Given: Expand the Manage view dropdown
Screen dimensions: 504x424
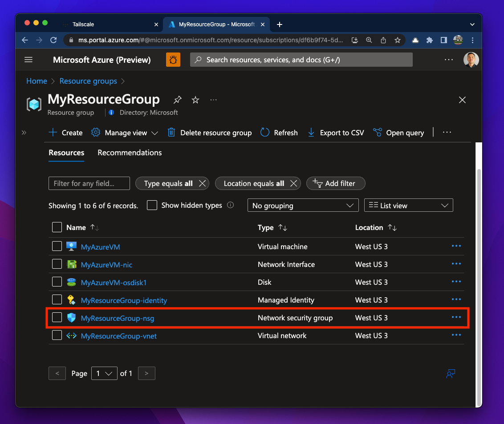Looking at the screenshot, I should (x=125, y=133).
